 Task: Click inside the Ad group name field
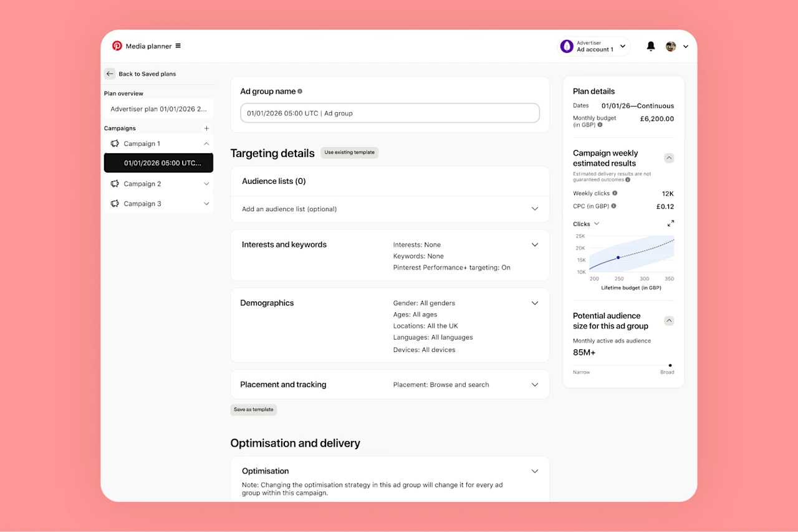390,113
